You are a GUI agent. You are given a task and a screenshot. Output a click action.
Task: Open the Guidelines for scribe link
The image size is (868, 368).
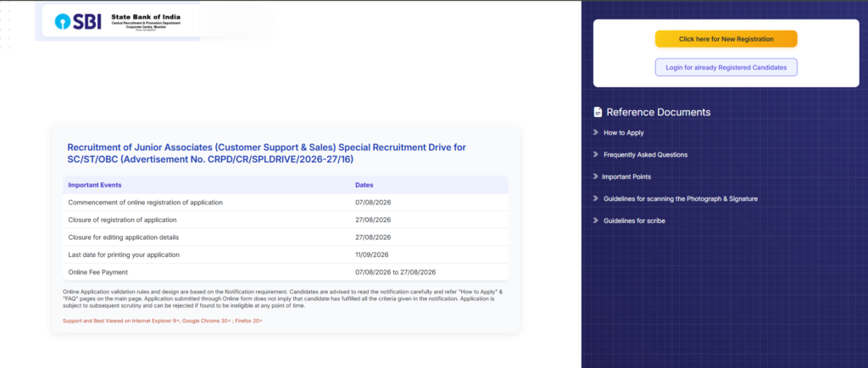(634, 220)
